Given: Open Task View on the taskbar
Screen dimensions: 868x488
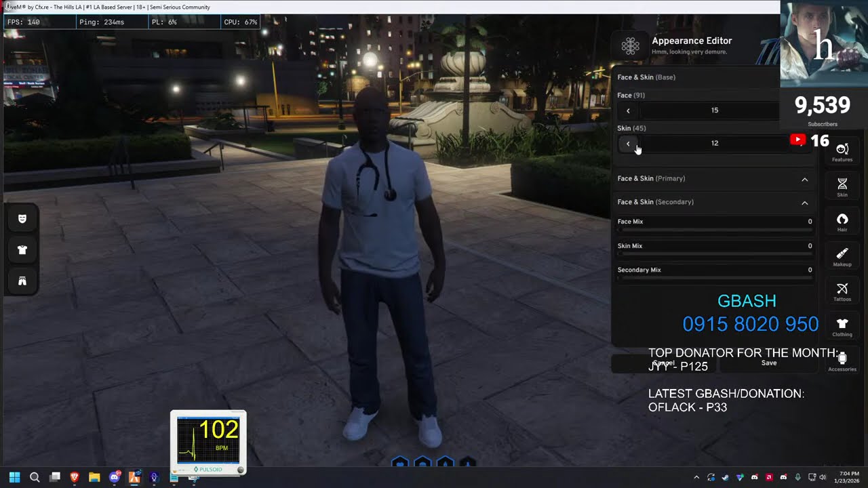Looking at the screenshot, I should tap(55, 477).
